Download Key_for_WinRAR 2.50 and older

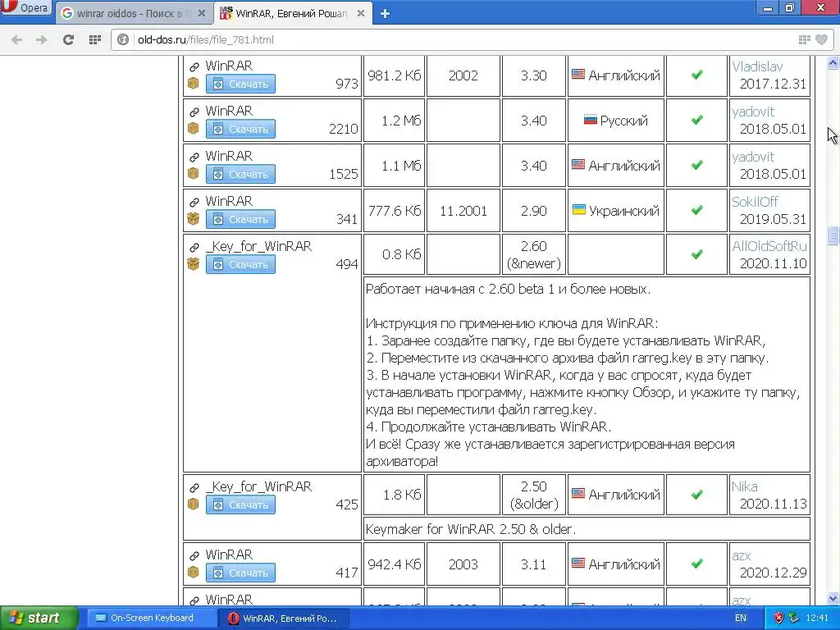(240, 504)
